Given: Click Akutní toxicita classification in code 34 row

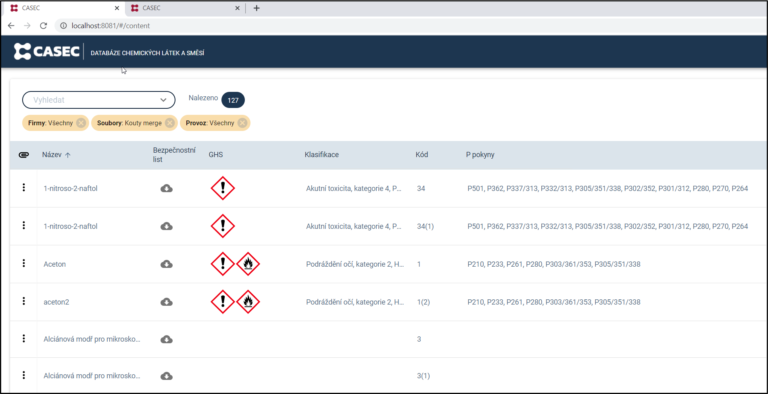Looking at the screenshot, I should click(x=354, y=188).
